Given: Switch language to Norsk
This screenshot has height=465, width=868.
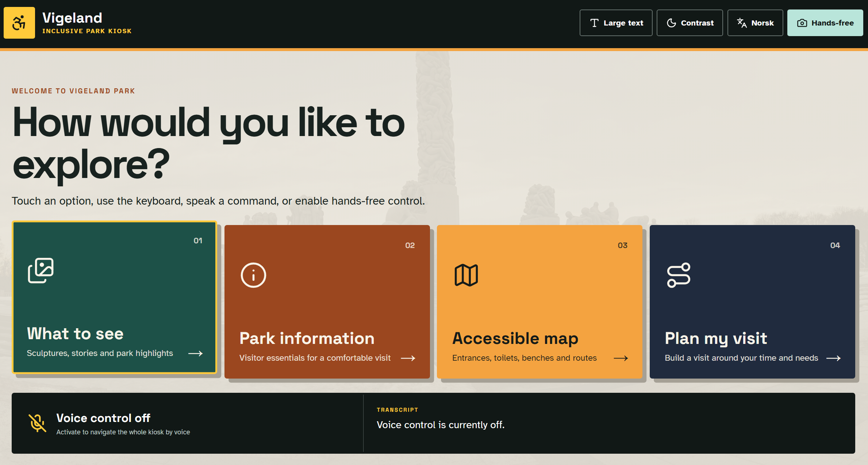Looking at the screenshot, I should coord(755,23).
